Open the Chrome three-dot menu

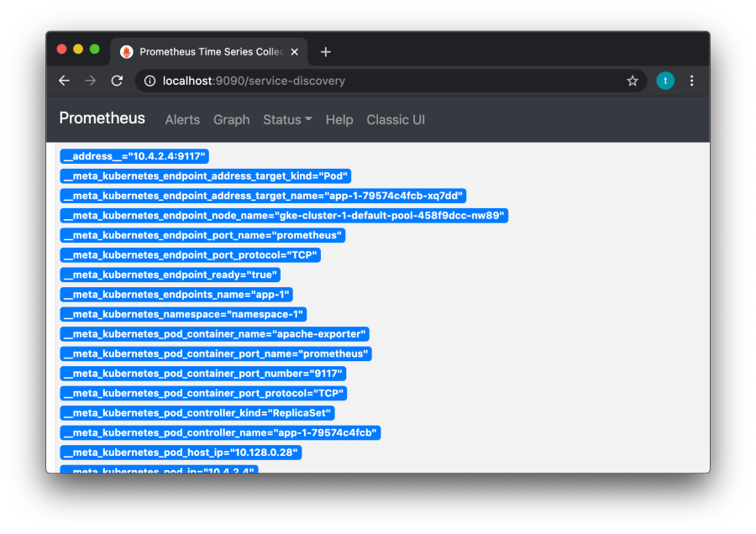click(691, 81)
